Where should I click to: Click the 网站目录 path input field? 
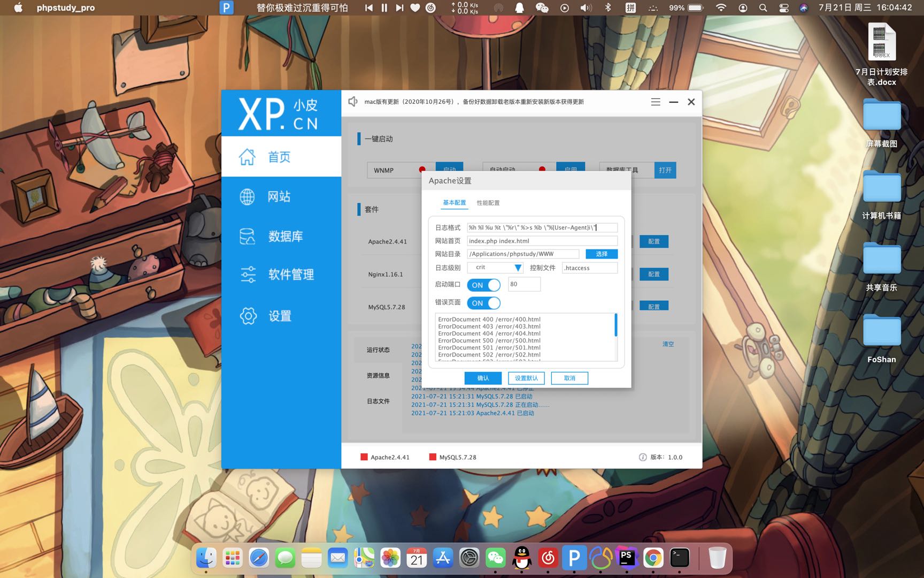coord(523,254)
